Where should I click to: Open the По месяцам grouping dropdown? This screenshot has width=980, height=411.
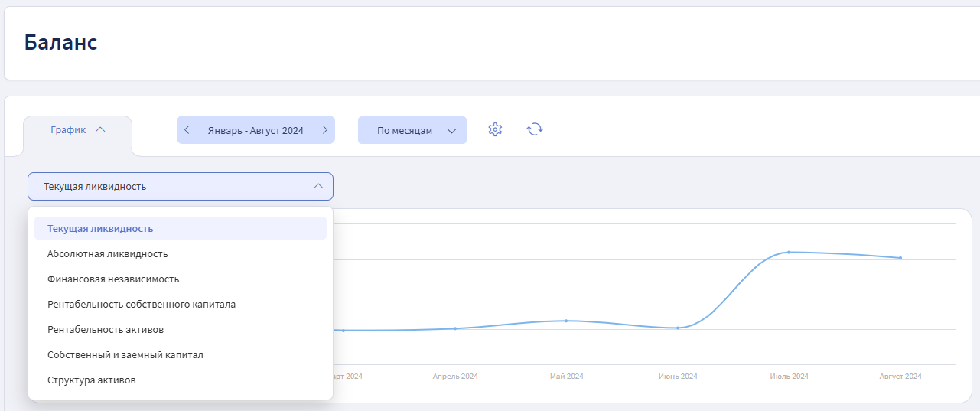pyautogui.click(x=412, y=130)
